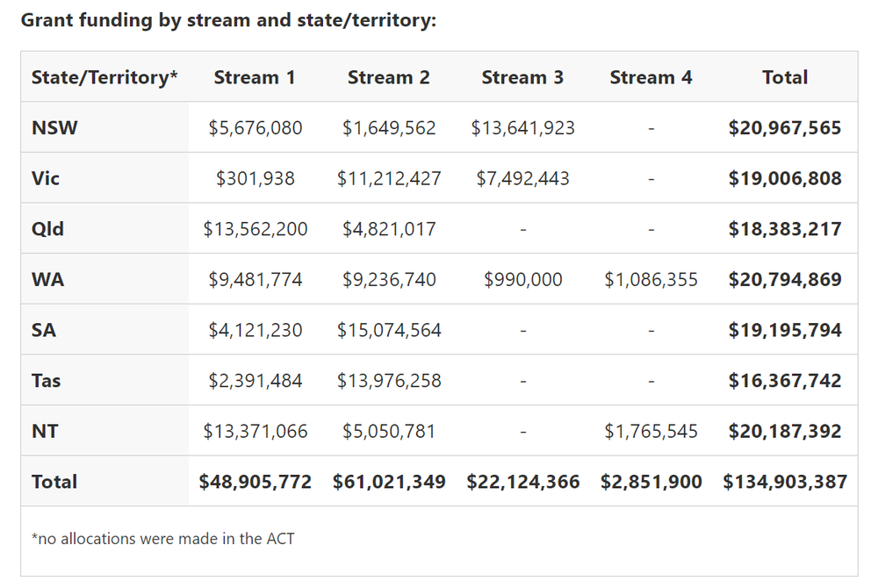
Task: Click Vic's Stream 2 value of $11,212,427
Action: [x=389, y=178]
